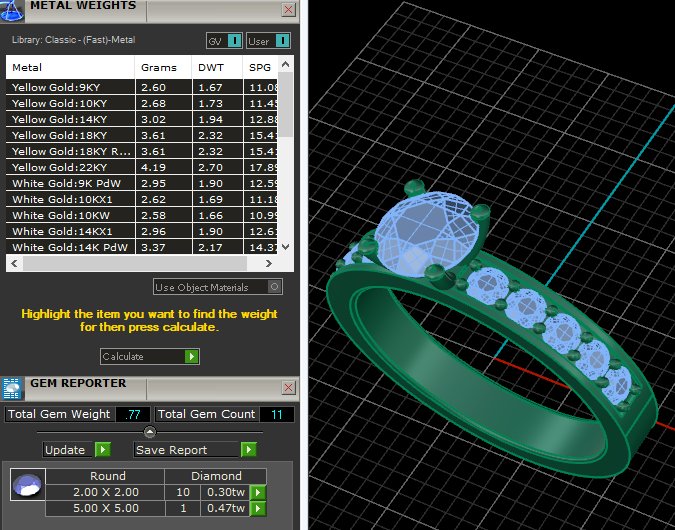Click green arrow for 0.47tw diamond row
This screenshot has width=675, height=530.
click(x=258, y=508)
